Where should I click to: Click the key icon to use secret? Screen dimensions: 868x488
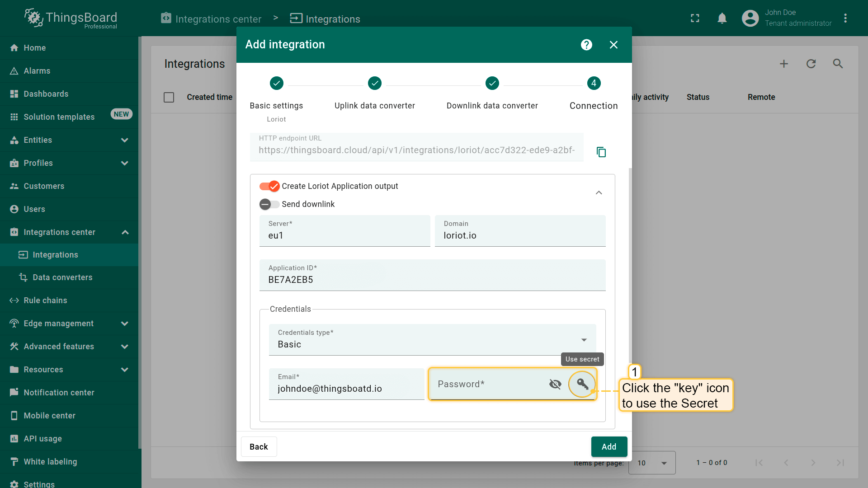tap(582, 384)
